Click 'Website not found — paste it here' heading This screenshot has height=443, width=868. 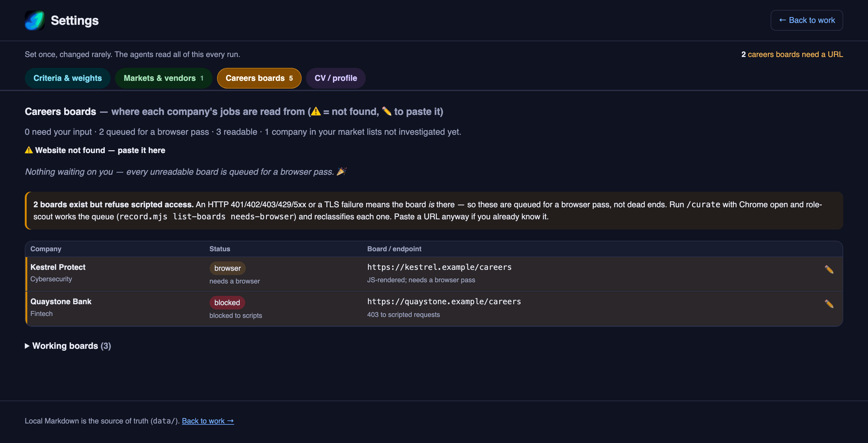pyautogui.click(x=100, y=150)
